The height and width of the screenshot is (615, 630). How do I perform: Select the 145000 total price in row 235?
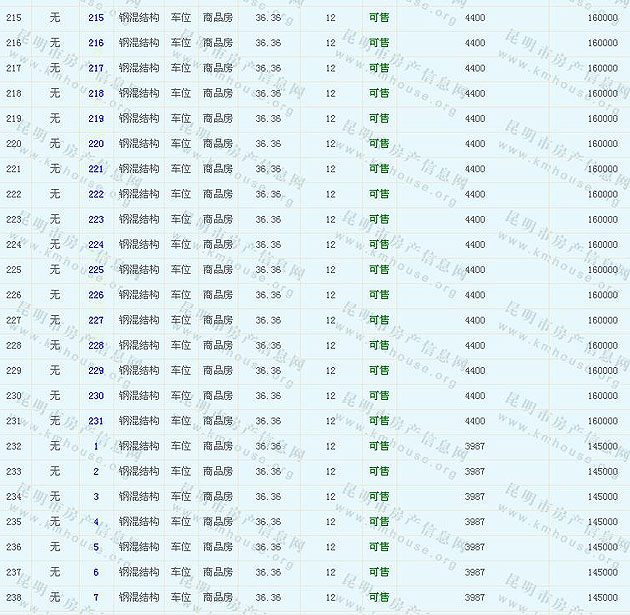click(602, 522)
